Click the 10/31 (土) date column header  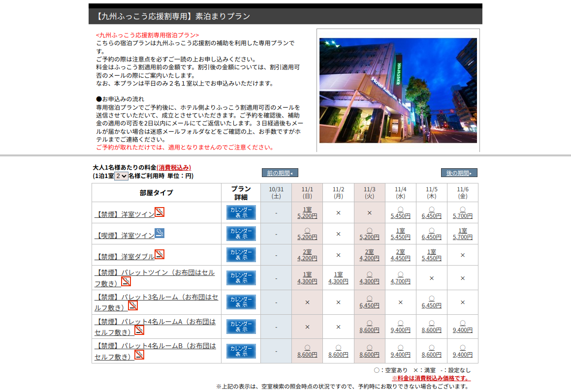[x=276, y=192]
